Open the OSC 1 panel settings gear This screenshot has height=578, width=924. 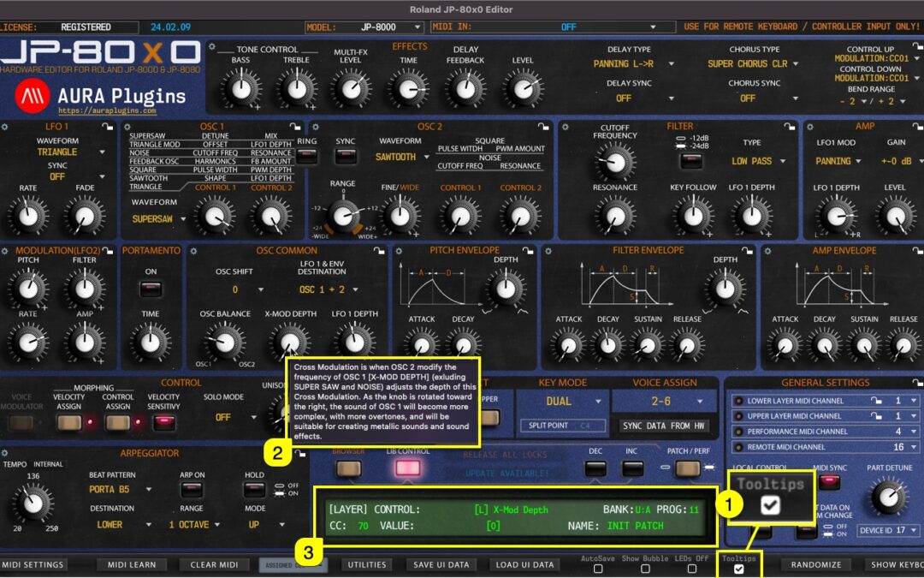click(x=127, y=127)
